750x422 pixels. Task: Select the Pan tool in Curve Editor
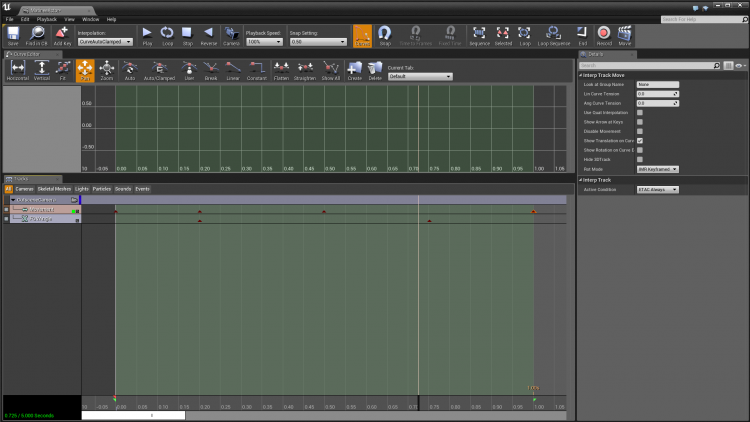[x=84, y=69]
